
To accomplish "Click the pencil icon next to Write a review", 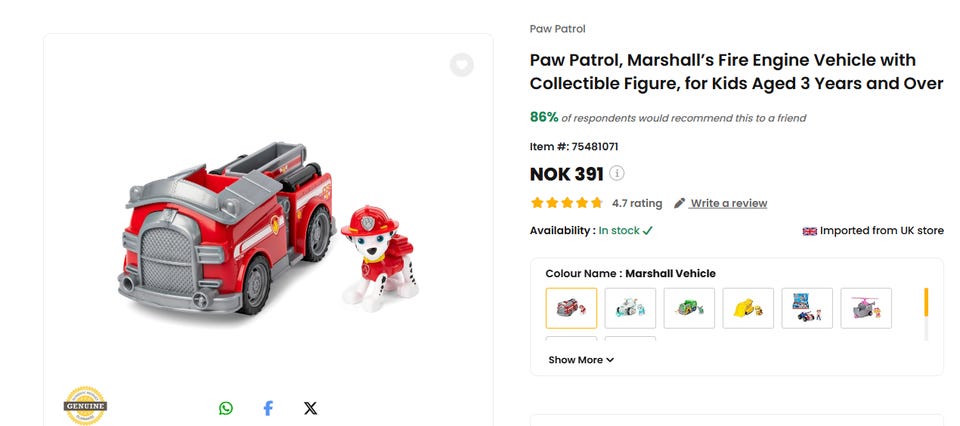I will [x=680, y=203].
